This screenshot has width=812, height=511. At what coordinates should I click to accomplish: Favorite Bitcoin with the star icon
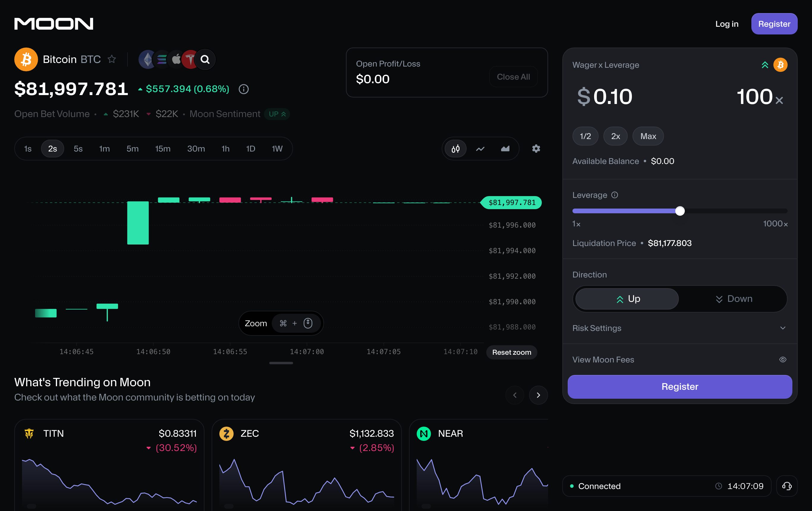coord(112,59)
